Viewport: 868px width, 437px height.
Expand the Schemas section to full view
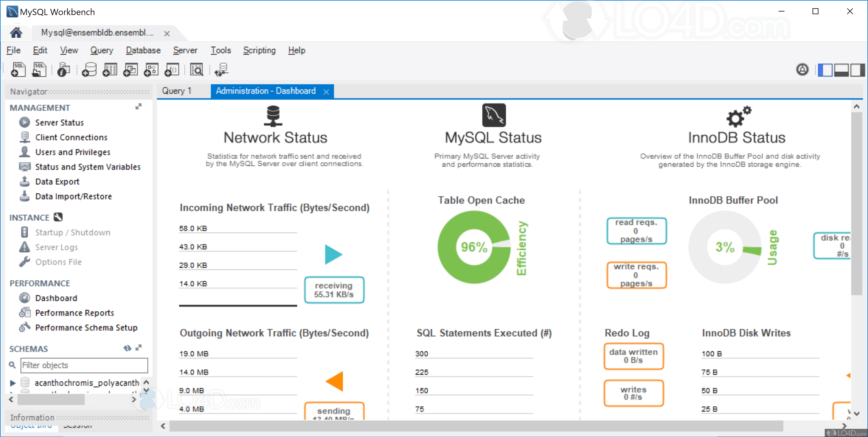click(x=139, y=348)
